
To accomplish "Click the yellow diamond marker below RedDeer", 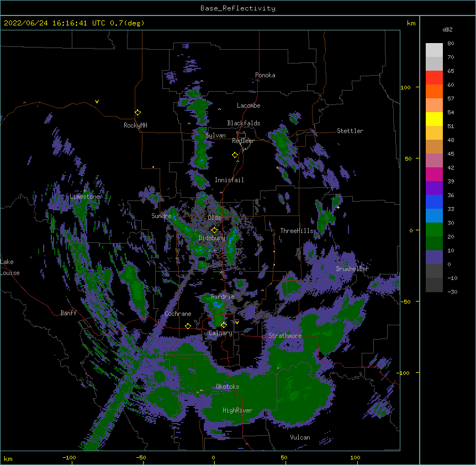I will tap(235, 155).
